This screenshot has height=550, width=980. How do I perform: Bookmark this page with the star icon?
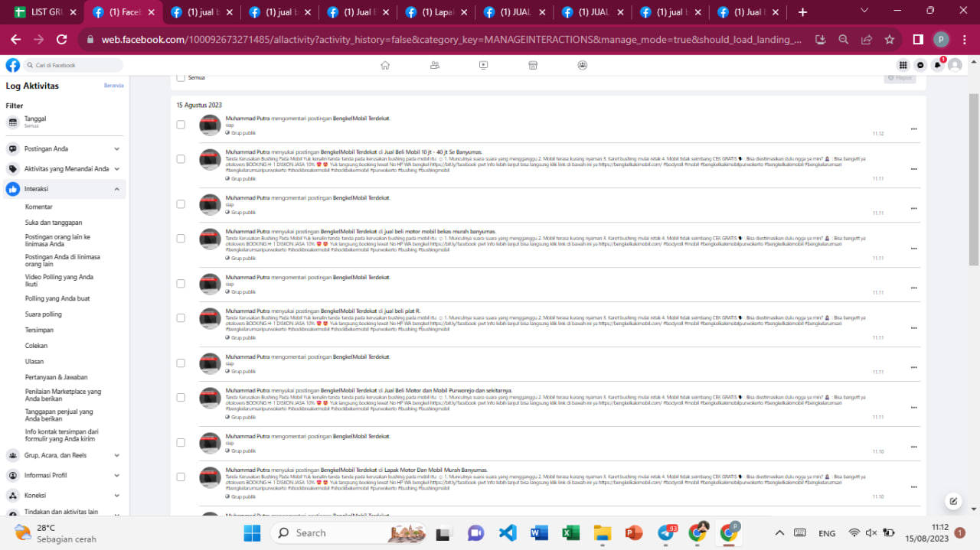click(890, 39)
